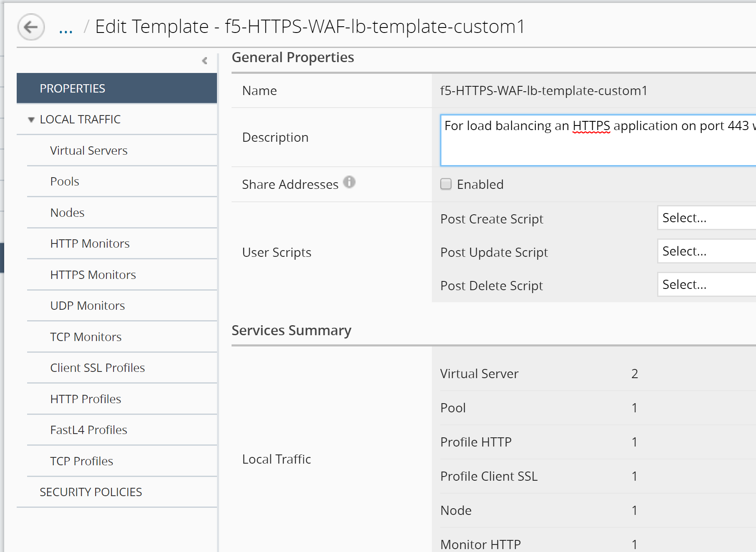
Task: Click the template name value f5-HTTPS-WAF-lb-template-custom1
Action: click(x=544, y=90)
